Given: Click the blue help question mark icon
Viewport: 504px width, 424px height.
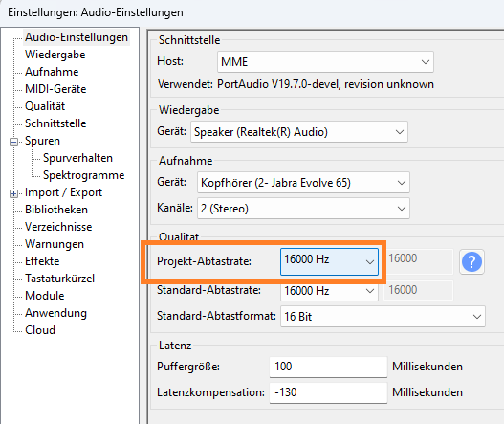Looking at the screenshot, I should click(471, 261).
